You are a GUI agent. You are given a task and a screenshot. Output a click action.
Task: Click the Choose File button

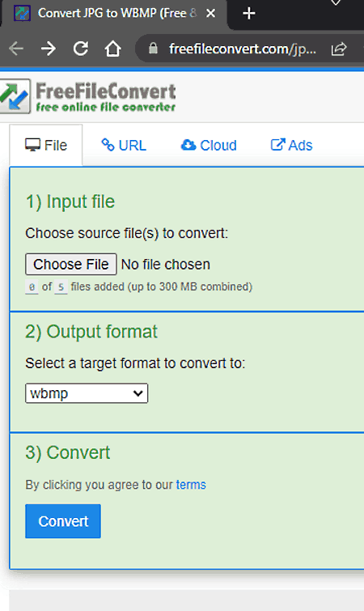coord(71,264)
